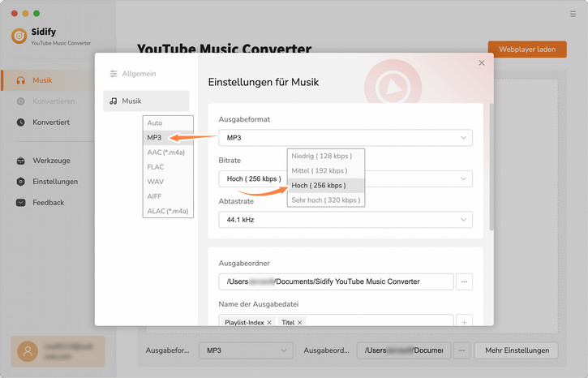Screen dimensions: 588x378
Task: Click the Einstellungen für Musik heading
Action: click(x=264, y=82)
